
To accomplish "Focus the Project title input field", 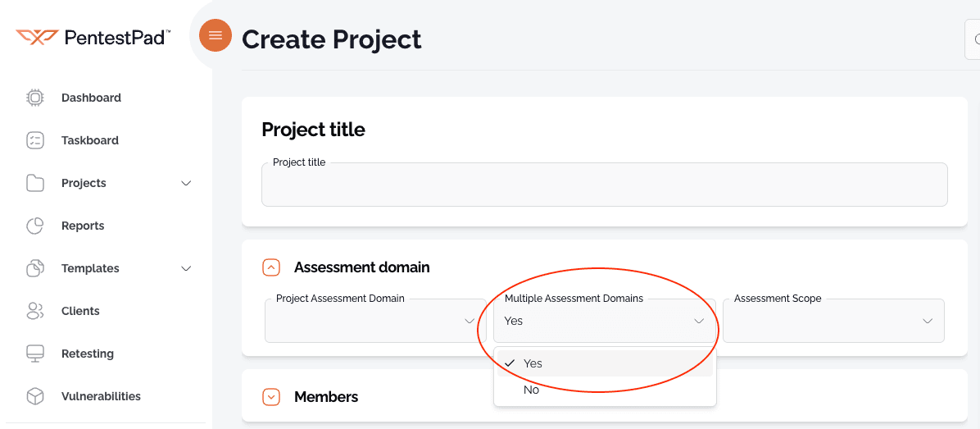I will [605, 185].
